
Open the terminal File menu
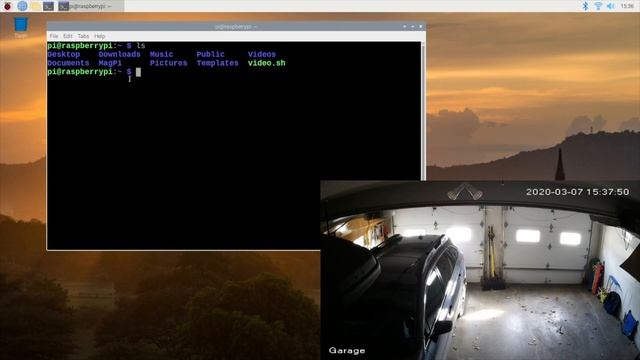click(x=53, y=36)
